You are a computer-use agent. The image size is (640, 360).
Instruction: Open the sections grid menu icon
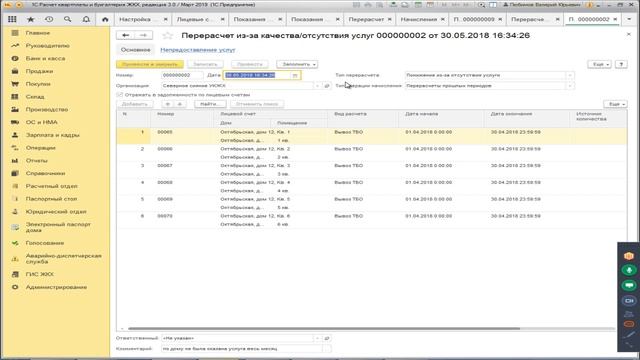click(12, 19)
